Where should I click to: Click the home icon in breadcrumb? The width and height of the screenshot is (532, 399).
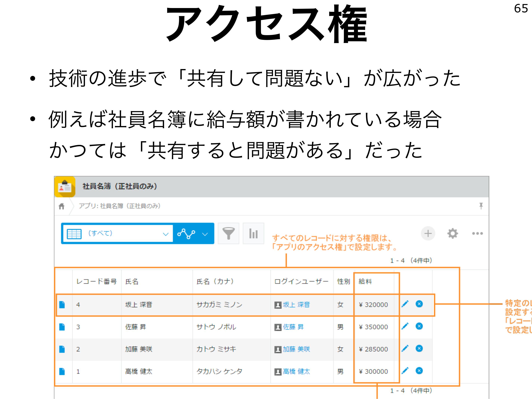tap(62, 206)
